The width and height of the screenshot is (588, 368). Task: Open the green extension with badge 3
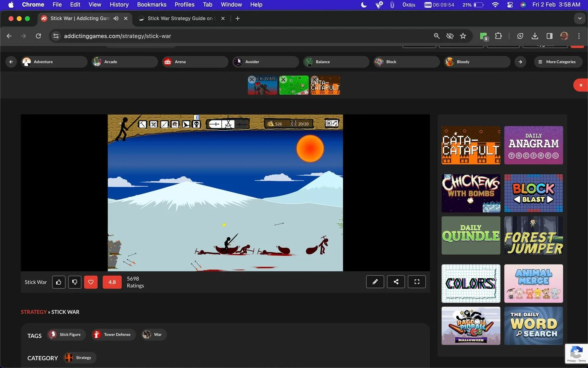click(x=484, y=36)
